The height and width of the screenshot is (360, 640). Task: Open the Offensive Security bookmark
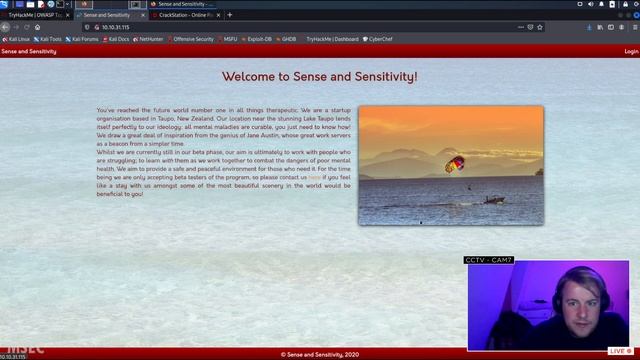tap(191, 39)
